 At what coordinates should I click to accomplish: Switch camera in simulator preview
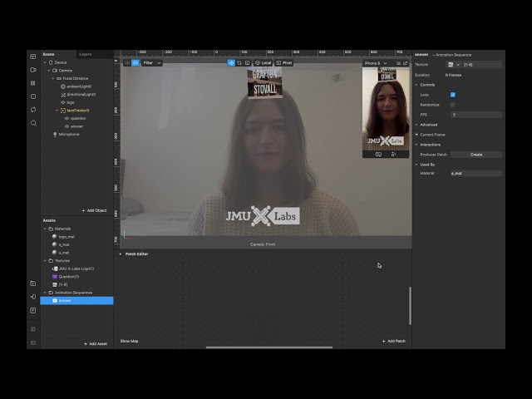[x=379, y=155]
